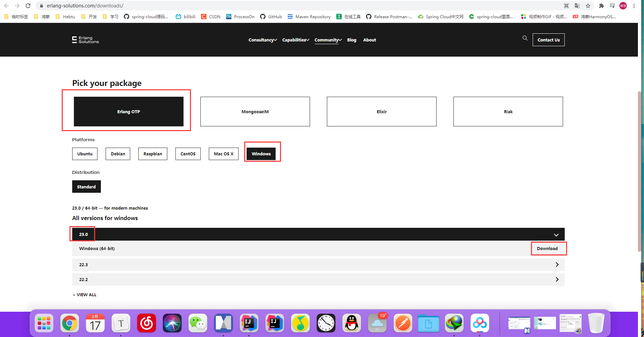
Task: Open the Hebtu bookmark folder
Action: point(65,17)
